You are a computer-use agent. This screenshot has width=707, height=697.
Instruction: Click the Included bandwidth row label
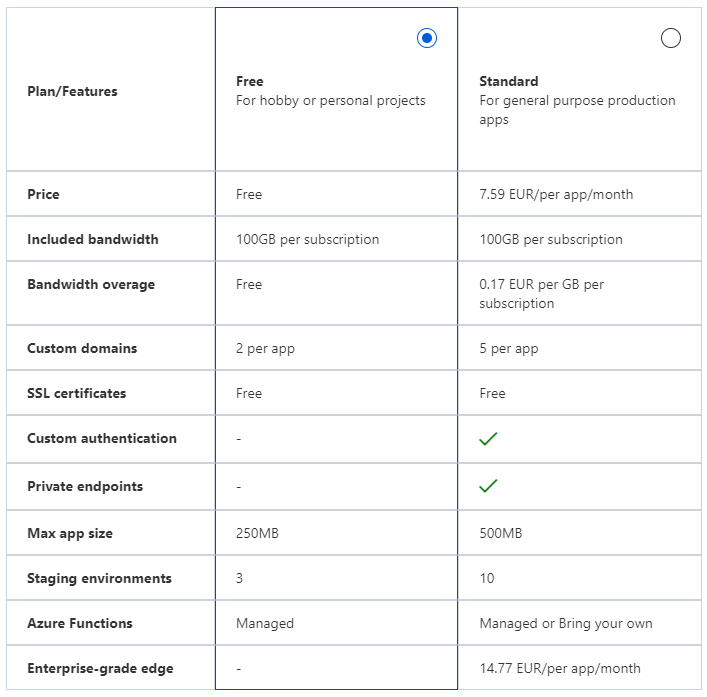coord(93,239)
